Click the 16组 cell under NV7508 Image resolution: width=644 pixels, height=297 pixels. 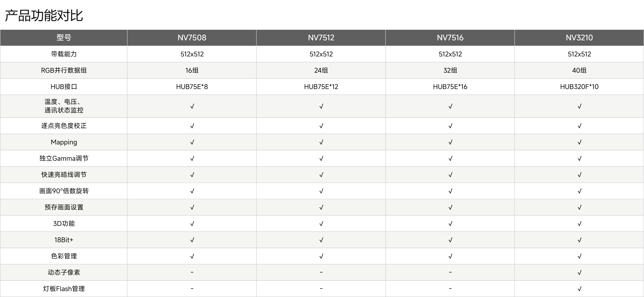pos(192,70)
